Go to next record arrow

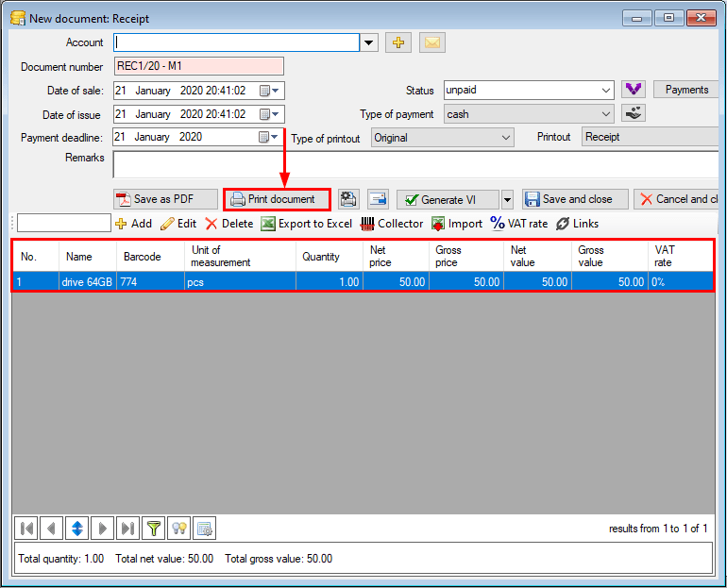[x=103, y=529]
